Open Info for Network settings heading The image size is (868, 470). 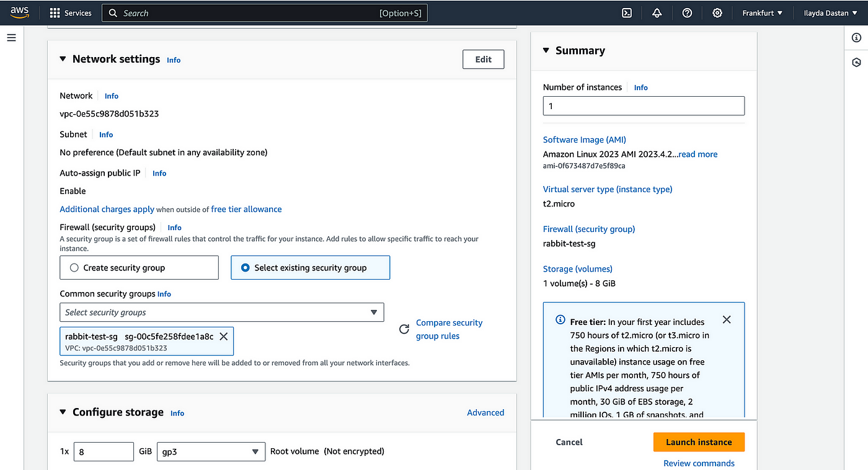[x=174, y=60]
